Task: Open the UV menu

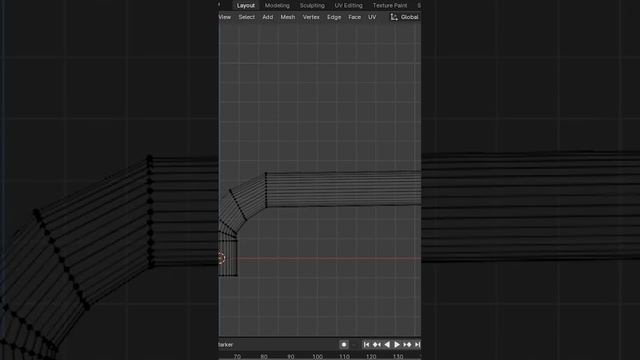Action: click(x=372, y=17)
